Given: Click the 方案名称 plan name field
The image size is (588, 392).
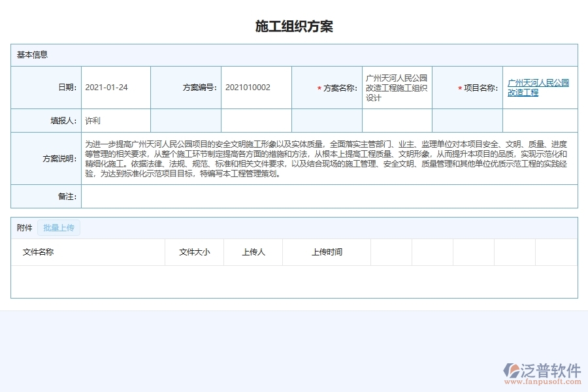Looking at the screenshot, I should tap(395, 87).
